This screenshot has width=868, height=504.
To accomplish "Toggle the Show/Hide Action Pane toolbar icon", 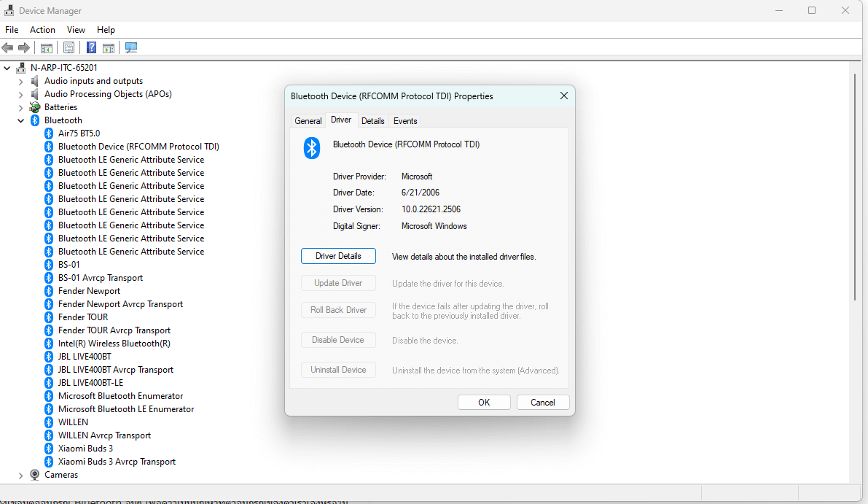I will pyautogui.click(x=109, y=47).
